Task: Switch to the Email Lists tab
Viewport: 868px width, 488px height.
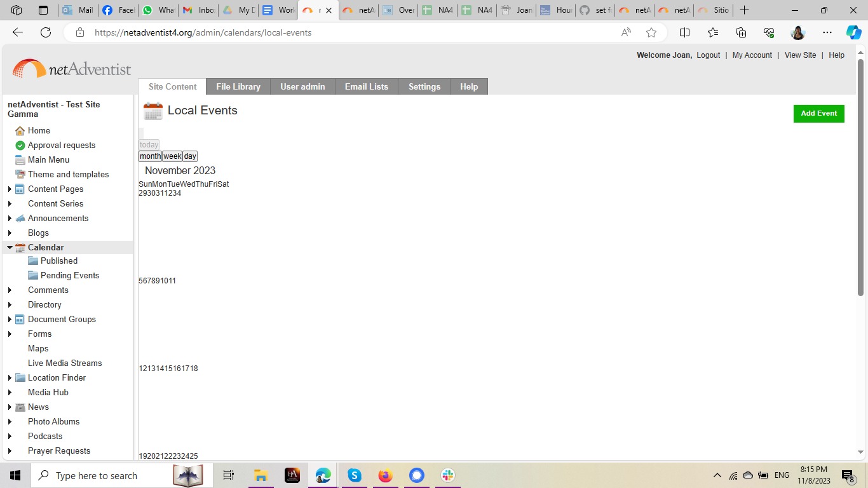Action: (366, 87)
